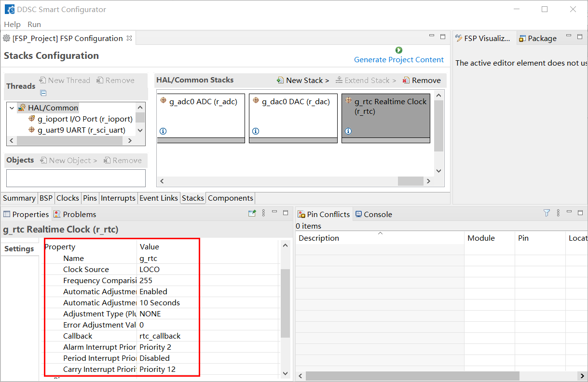Open the Console tab
This screenshot has width=588, height=382.
tap(373, 214)
